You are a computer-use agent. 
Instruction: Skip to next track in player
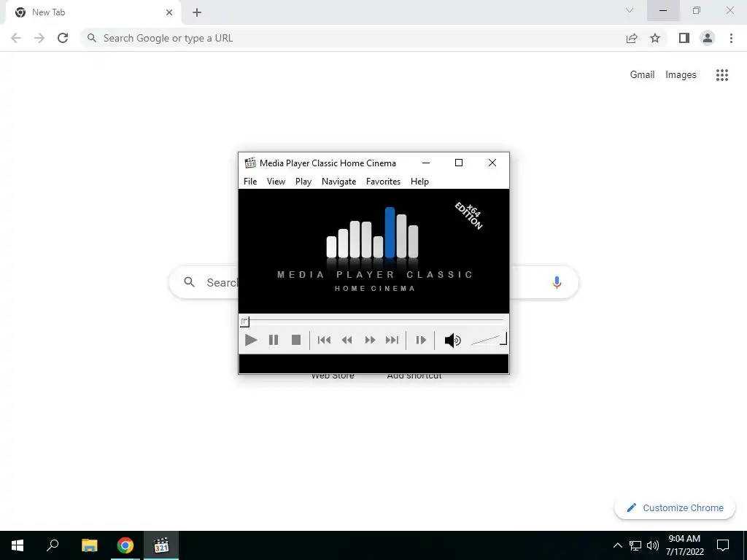392,340
